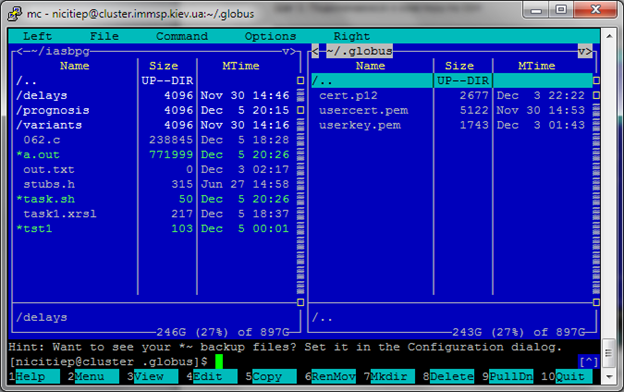Go back in right panel history < arrow
624x392 pixels.
pos(315,51)
